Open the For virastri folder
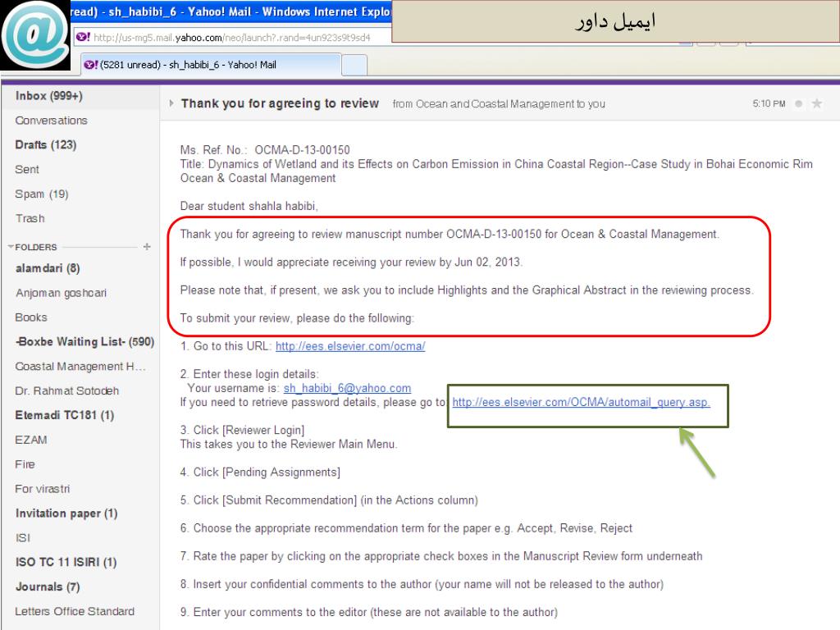840x630 pixels. (x=43, y=489)
